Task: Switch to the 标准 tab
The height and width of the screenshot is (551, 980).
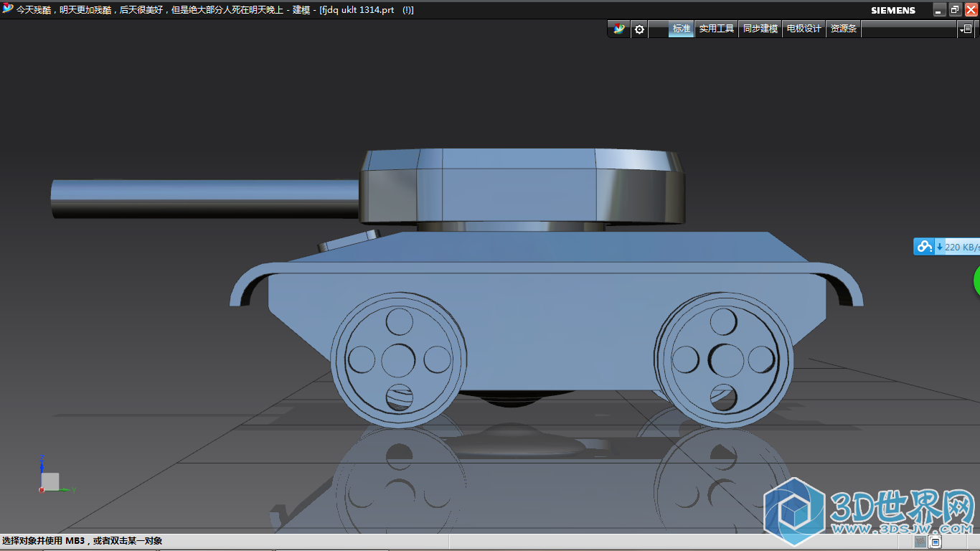Action: click(x=682, y=29)
